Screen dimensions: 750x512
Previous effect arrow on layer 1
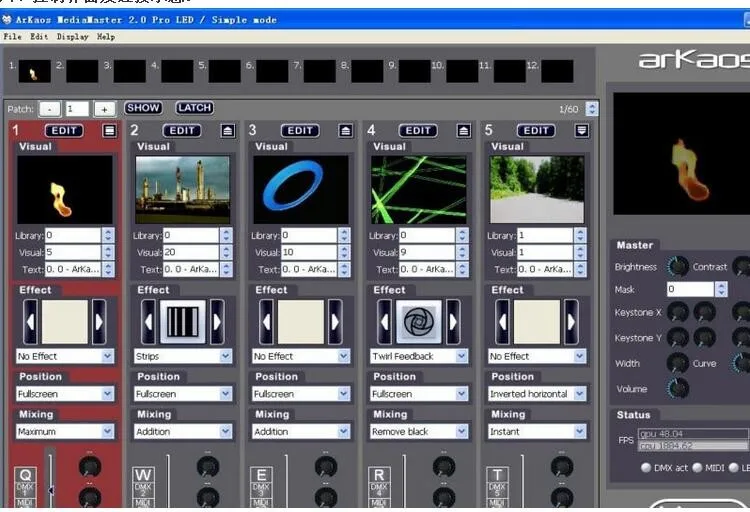[30, 322]
